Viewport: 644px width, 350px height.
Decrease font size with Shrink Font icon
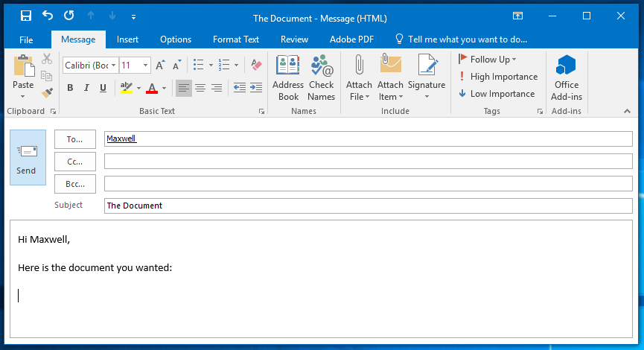click(177, 65)
